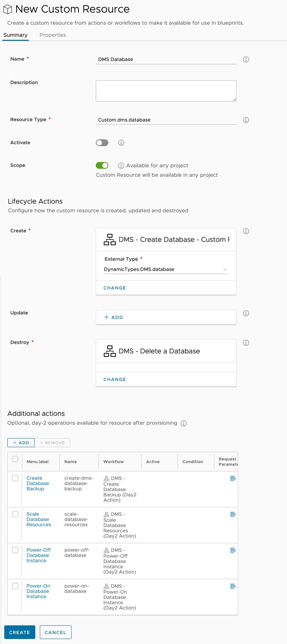Click the Description text area
Screen dimensions: 287x644
(x=166, y=91)
